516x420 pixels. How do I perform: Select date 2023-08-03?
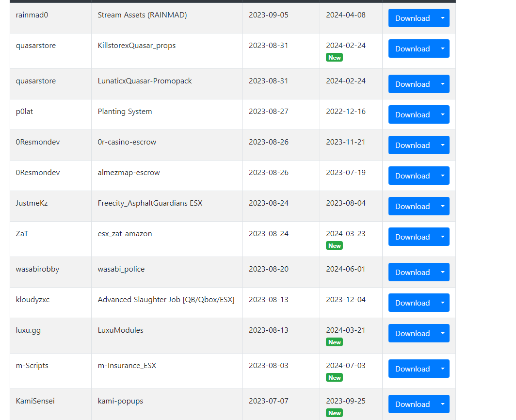point(269,365)
